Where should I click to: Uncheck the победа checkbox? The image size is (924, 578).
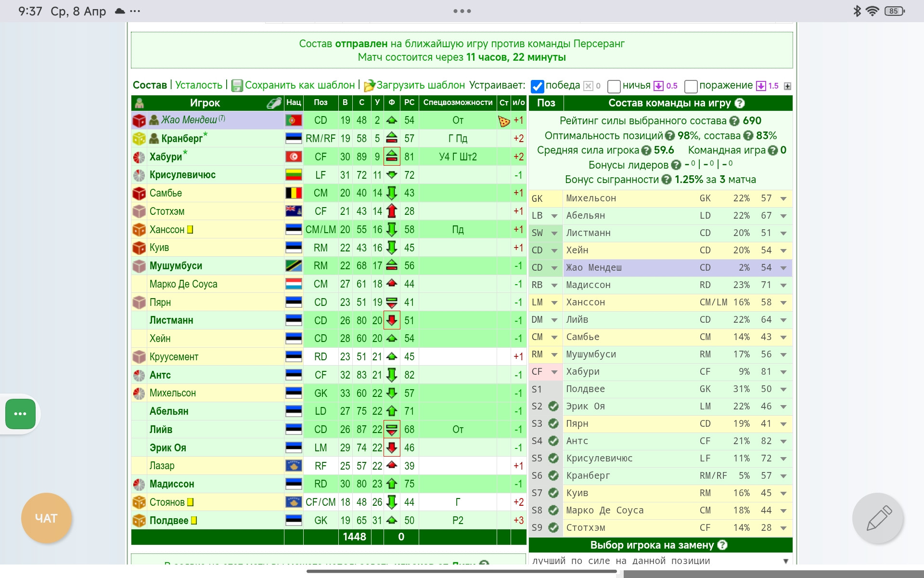click(537, 86)
